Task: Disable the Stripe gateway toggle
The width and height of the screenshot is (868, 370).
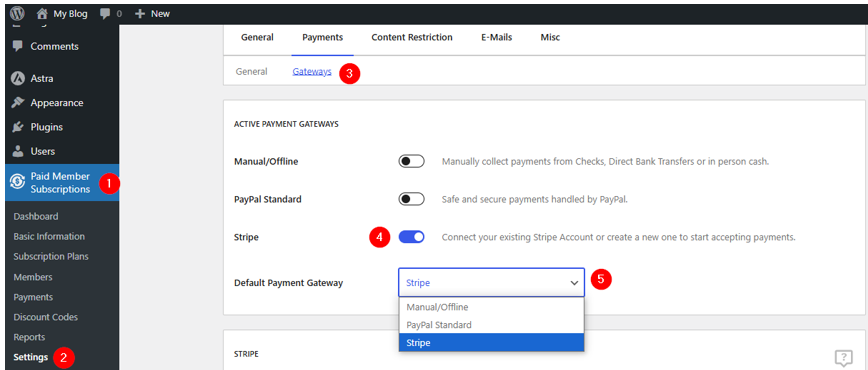Action: click(x=411, y=237)
